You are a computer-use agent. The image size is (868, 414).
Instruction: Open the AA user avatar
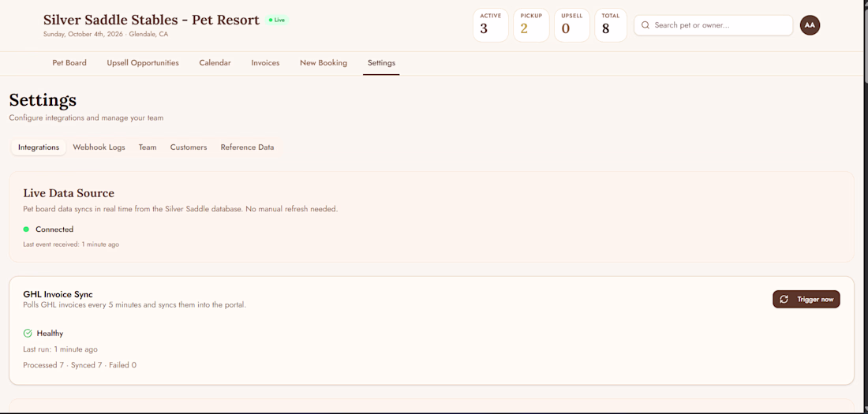coord(810,25)
